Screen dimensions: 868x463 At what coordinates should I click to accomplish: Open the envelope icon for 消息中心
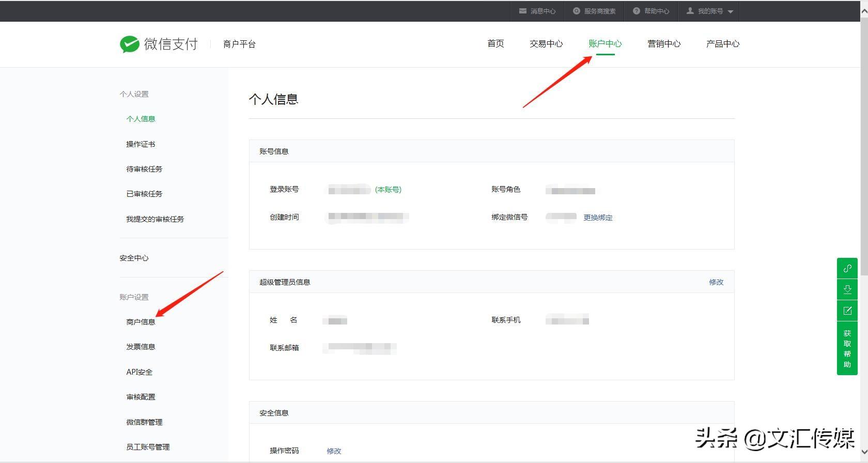[523, 11]
